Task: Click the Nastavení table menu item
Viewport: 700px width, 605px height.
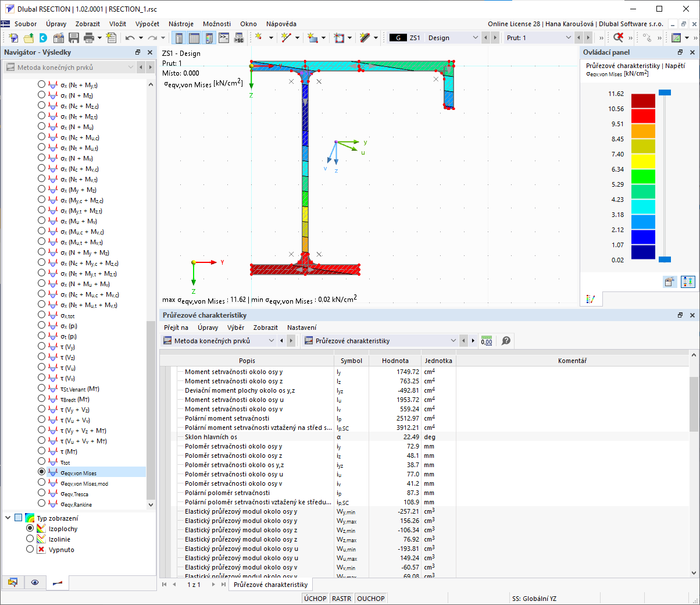Action: [302, 328]
